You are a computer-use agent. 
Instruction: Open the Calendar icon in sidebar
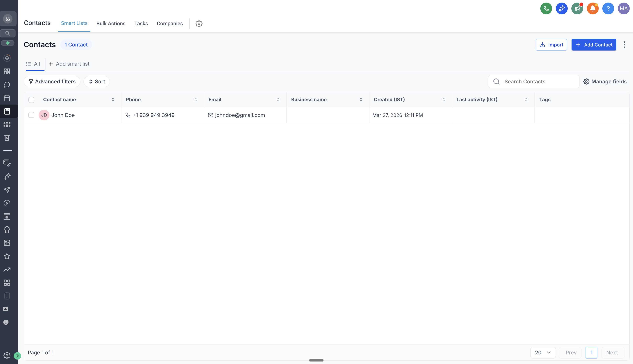pyautogui.click(x=7, y=98)
